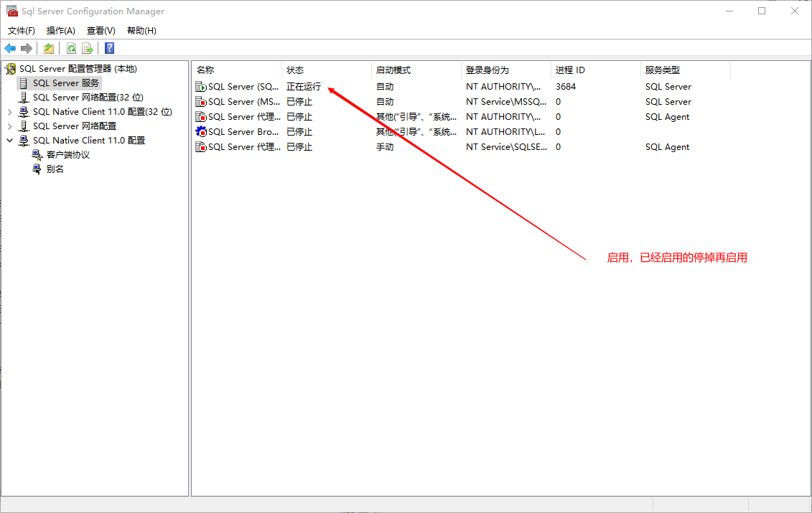This screenshot has width=812, height=513.
Task: Sort by the 名称 column header
Action: coord(237,70)
